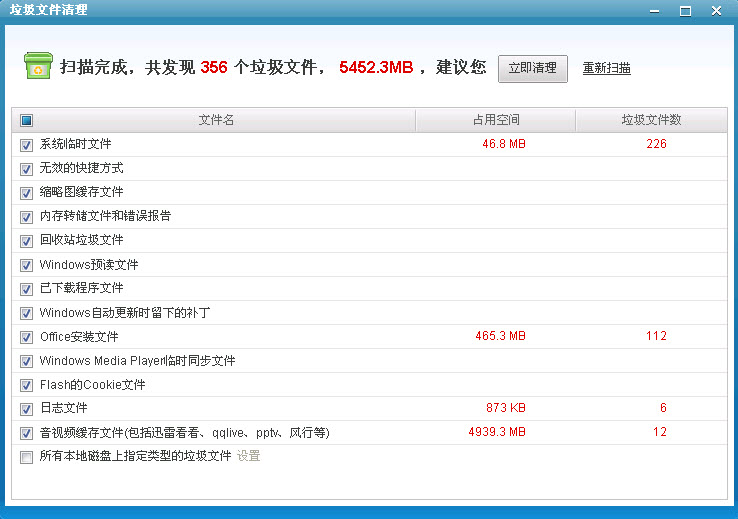Sort by the 占用空间 column header

[496, 120]
